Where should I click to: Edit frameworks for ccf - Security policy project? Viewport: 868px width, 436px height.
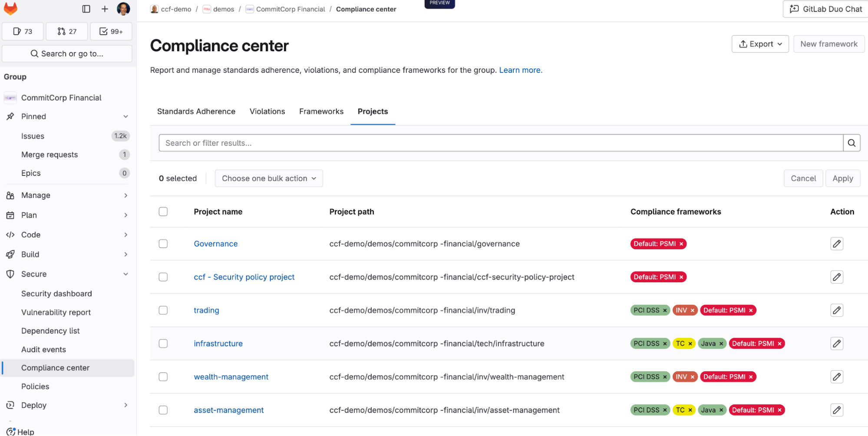coord(836,277)
